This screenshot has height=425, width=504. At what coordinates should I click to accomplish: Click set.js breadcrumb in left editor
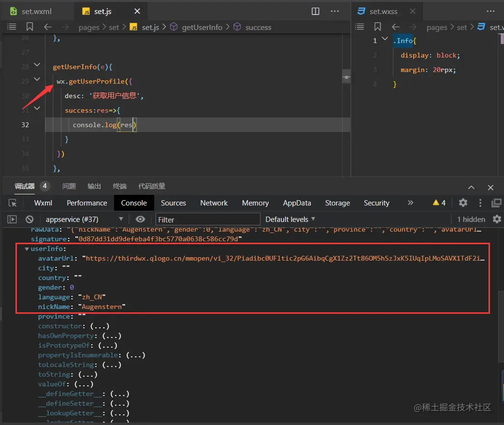(150, 28)
